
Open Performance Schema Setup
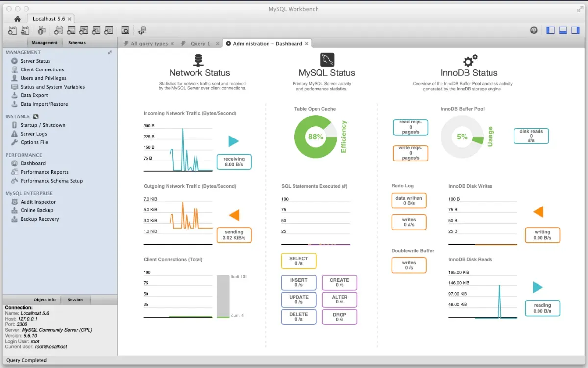point(51,181)
